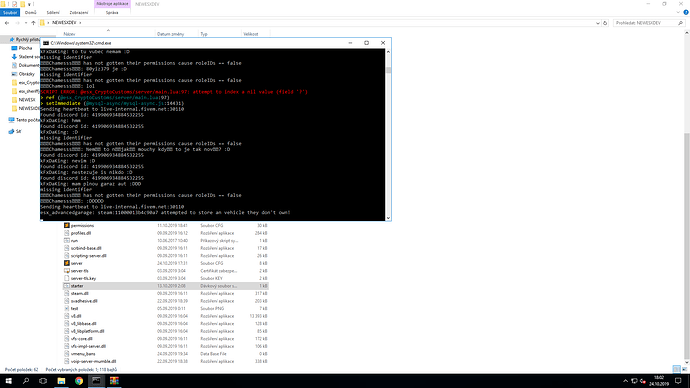Click the cmd window scrollbar down arrow
The image size is (690, 388).
pos(388,217)
